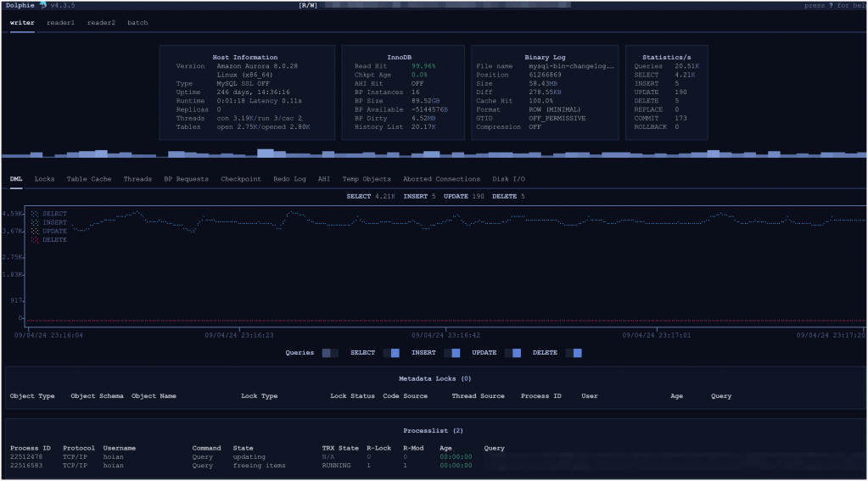
Task: Click the Age column header in Processlist
Action: 445,448
